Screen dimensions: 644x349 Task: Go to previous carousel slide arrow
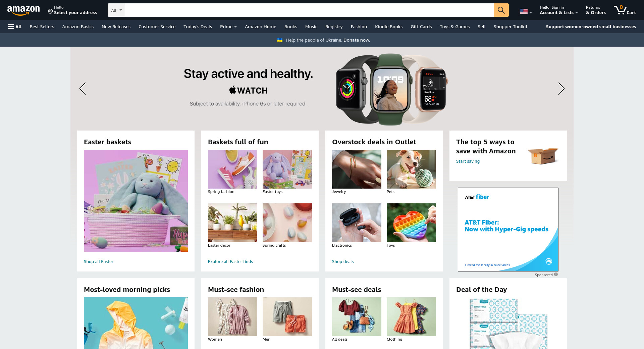(x=83, y=89)
